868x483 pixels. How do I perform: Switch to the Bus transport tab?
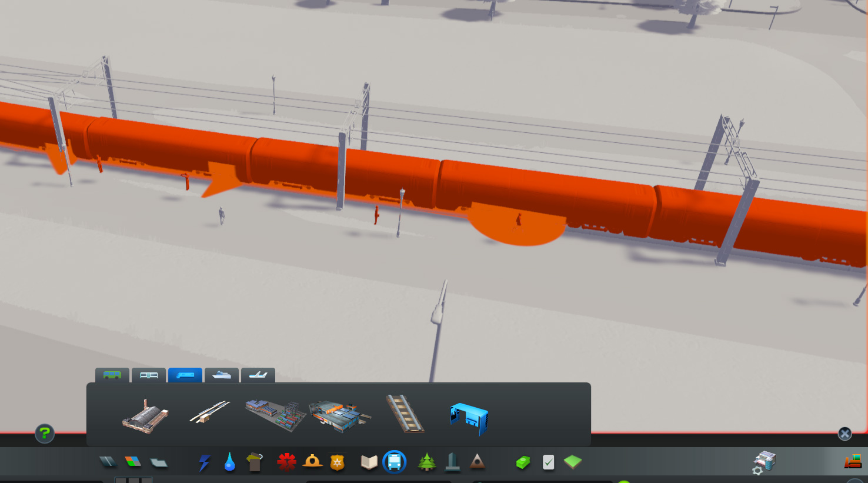pyautogui.click(x=112, y=375)
